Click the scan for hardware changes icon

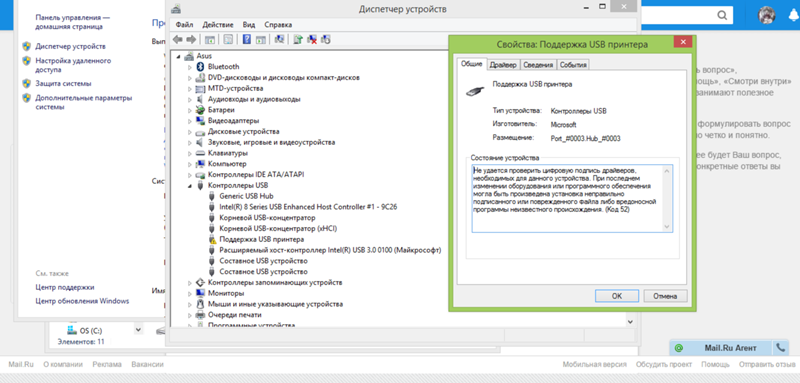tap(279, 39)
